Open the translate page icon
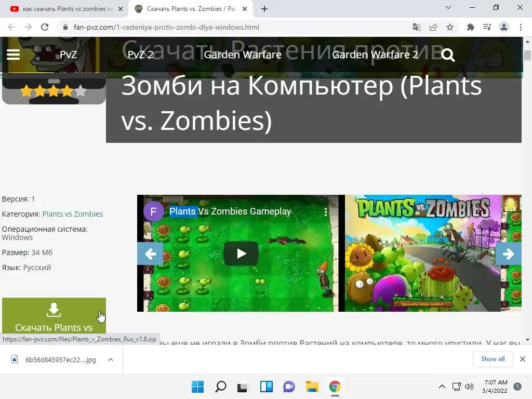Viewport: 532px width, 399px height. (416, 27)
